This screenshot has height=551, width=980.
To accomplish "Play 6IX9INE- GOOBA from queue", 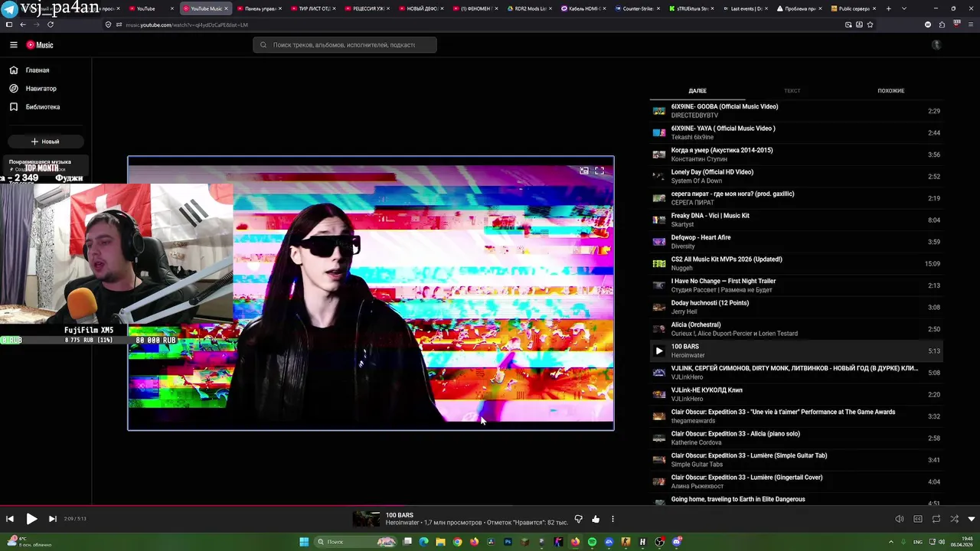I will (x=796, y=111).
